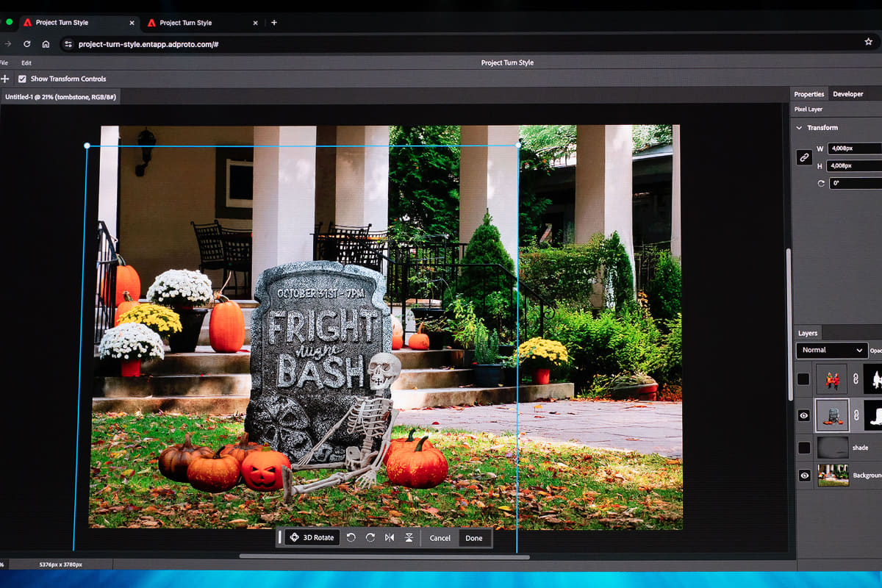Toggle the width-height constrain link icon

(x=805, y=157)
